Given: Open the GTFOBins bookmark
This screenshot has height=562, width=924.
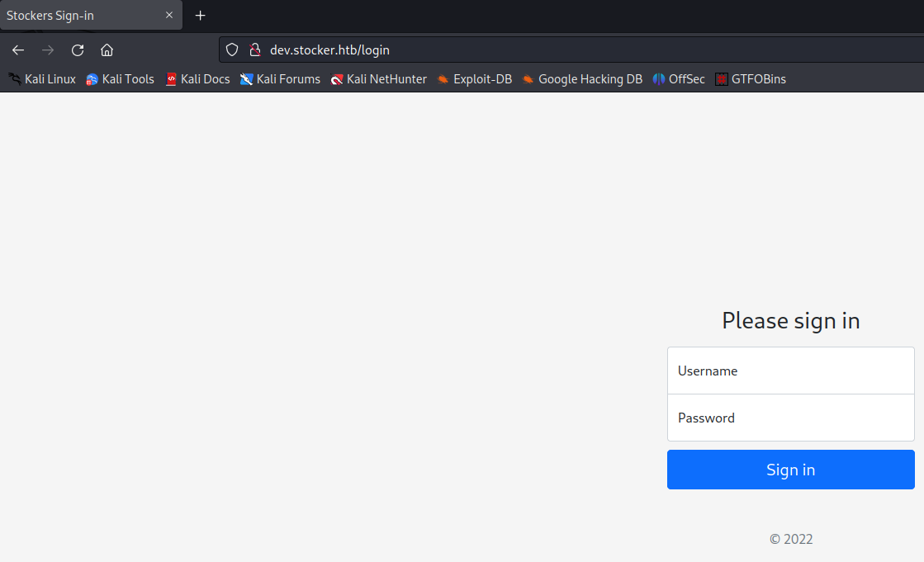Looking at the screenshot, I should coord(751,79).
